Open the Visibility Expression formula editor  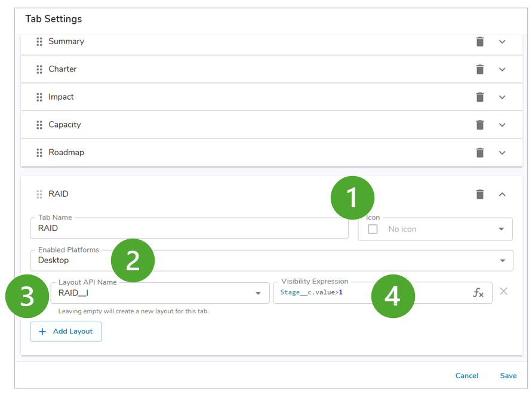click(478, 293)
